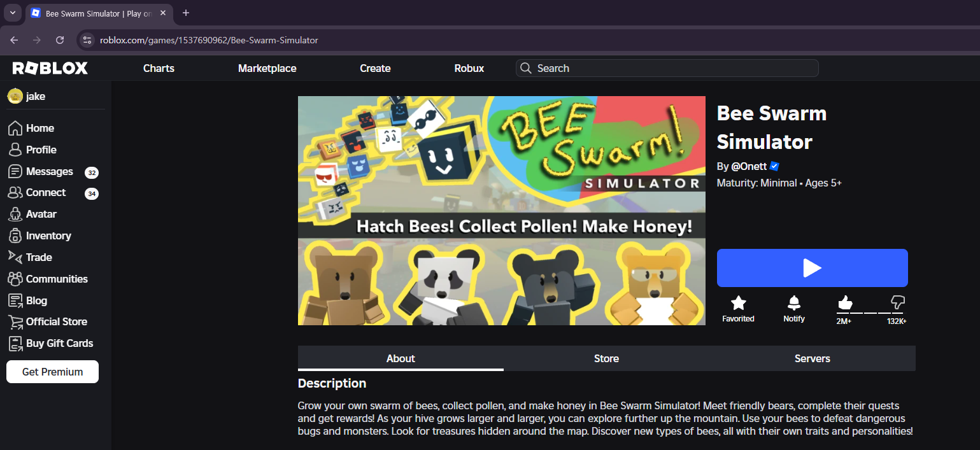Viewport: 980px width, 450px height.
Task: Click the Description heading
Action: tap(332, 383)
